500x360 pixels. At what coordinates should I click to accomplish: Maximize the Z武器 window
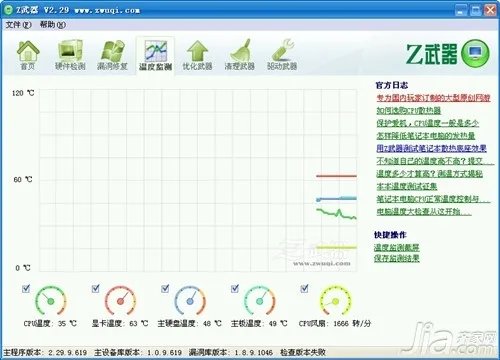point(476,10)
